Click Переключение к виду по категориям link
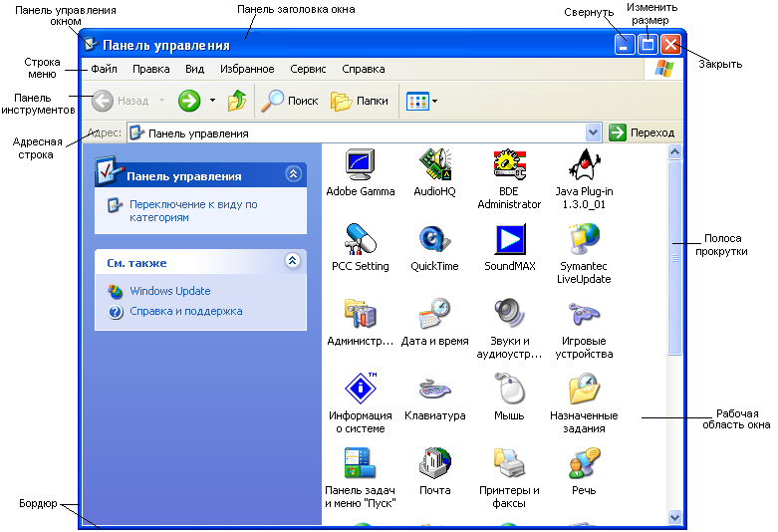The width and height of the screenshot is (778, 532). pos(193,211)
